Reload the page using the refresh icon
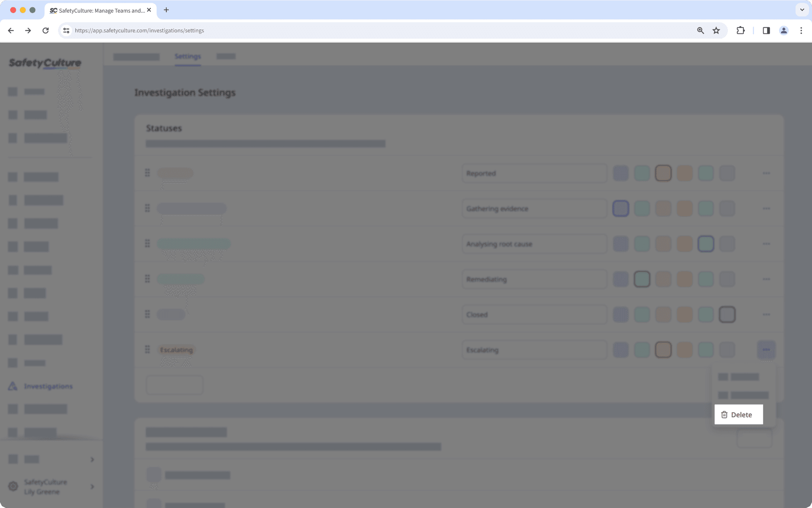This screenshot has height=508, width=812. (45, 30)
